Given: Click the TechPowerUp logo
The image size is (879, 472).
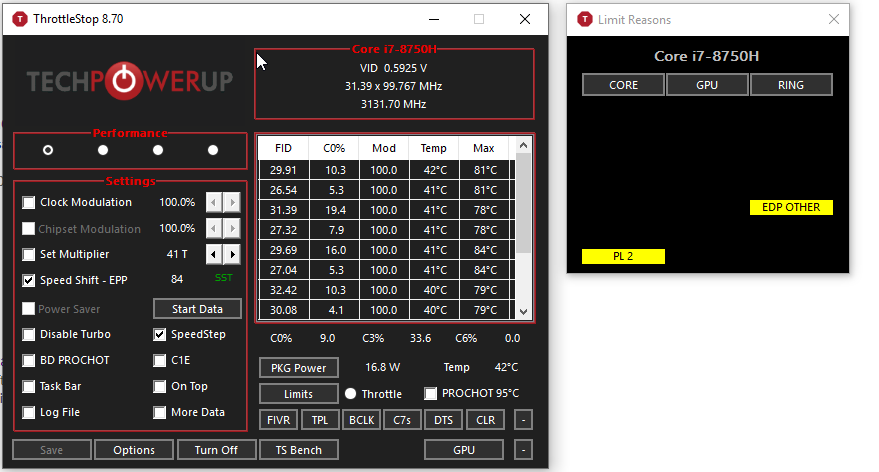Looking at the screenshot, I should coord(129,81).
